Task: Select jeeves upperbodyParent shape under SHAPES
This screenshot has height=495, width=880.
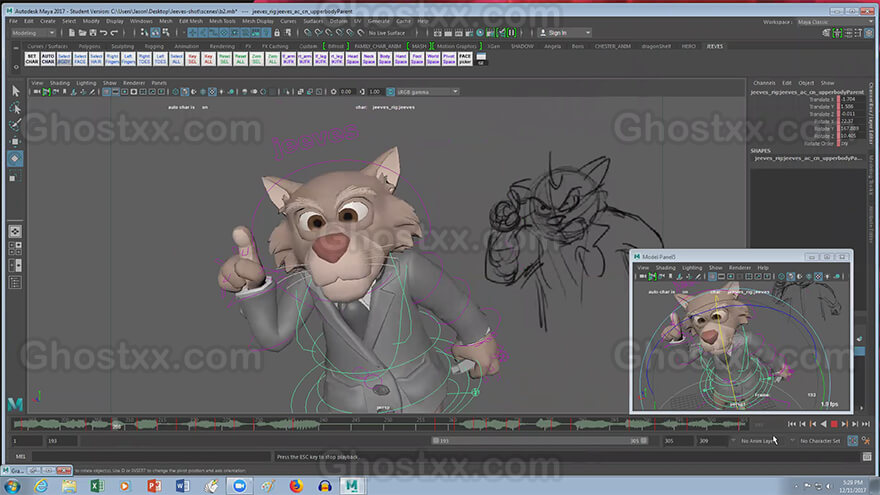Action: (808, 158)
